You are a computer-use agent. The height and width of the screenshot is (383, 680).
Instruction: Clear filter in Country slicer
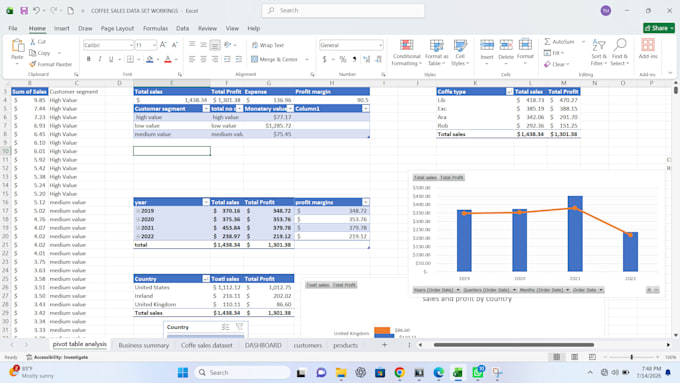click(239, 327)
